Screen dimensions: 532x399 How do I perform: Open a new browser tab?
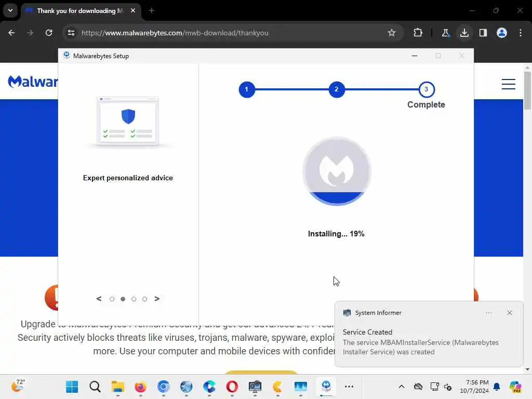[152, 10]
